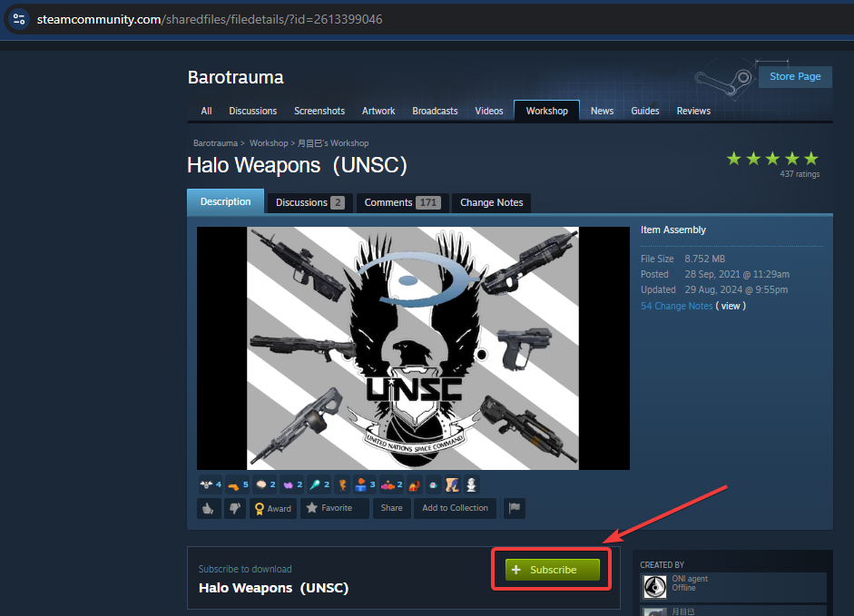This screenshot has height=616, width=854.
Task: Add the item to Favorites
Action: pyautogui.click(x=334, y=508)
